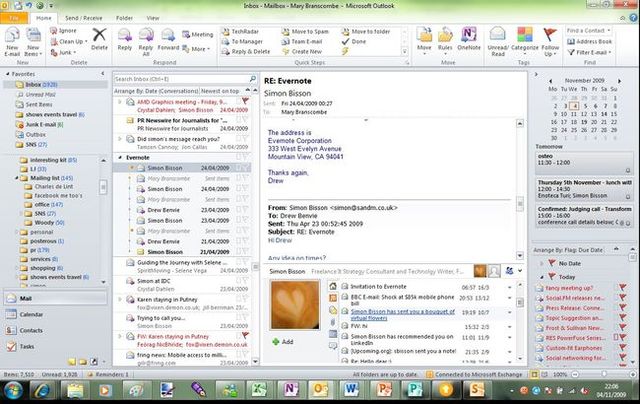This screenshot has height=404, width=640.
Task: Click the Windows Start button
Action: point(13,390)
